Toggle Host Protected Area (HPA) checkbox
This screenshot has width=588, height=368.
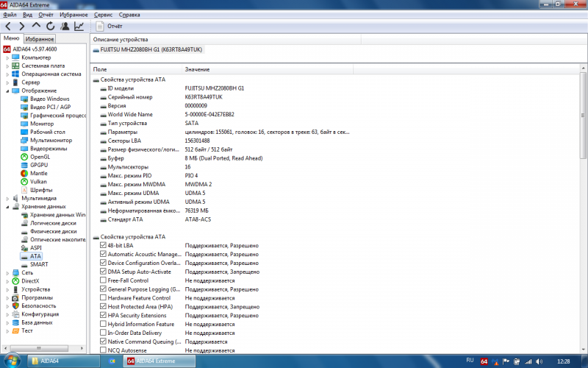pyautogui.click(x=103, y=306)
